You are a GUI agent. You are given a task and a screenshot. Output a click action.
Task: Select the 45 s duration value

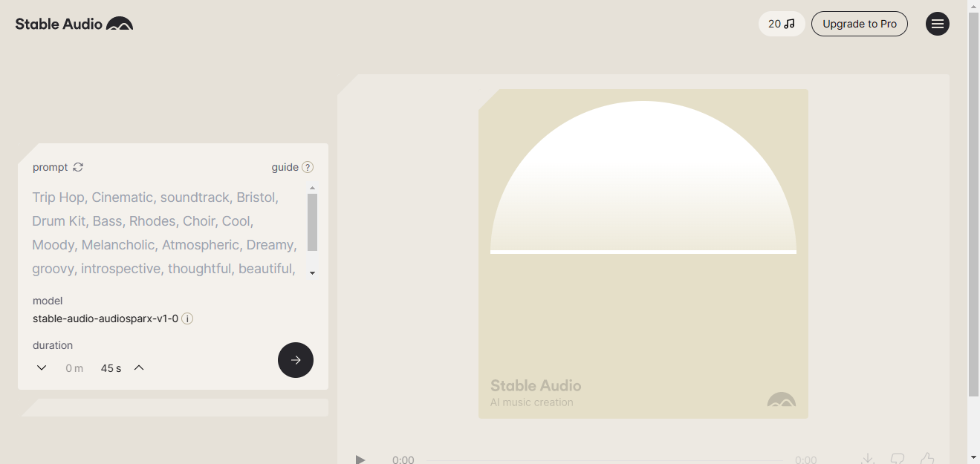(x=110, y=367)
